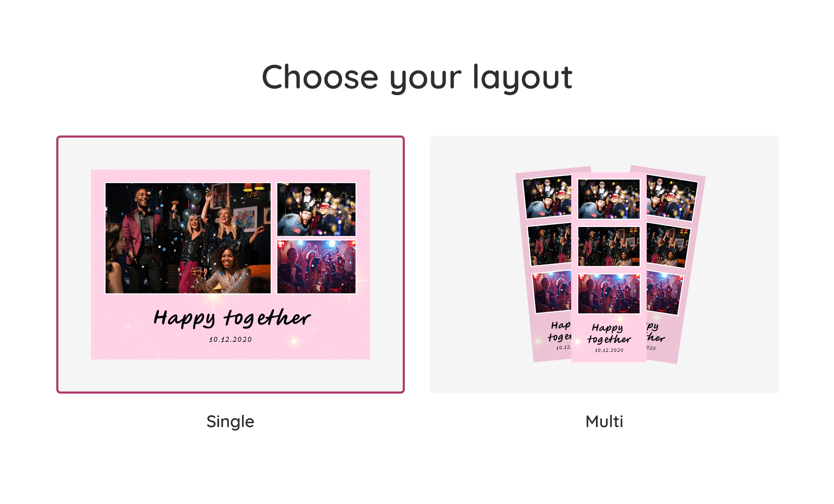Click the Happy together text in Single preview

point(232,318)
